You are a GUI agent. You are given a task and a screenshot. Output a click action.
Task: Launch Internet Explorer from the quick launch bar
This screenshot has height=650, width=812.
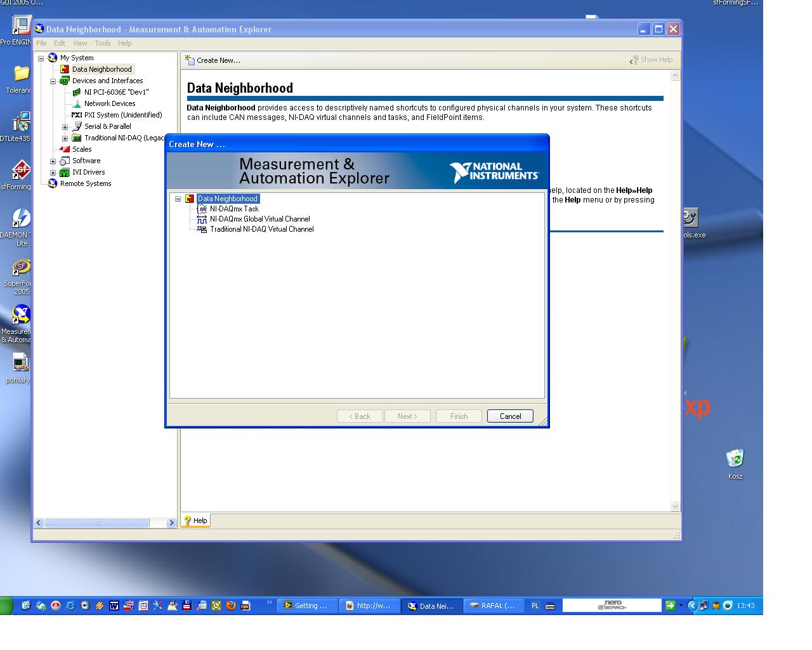70,606
